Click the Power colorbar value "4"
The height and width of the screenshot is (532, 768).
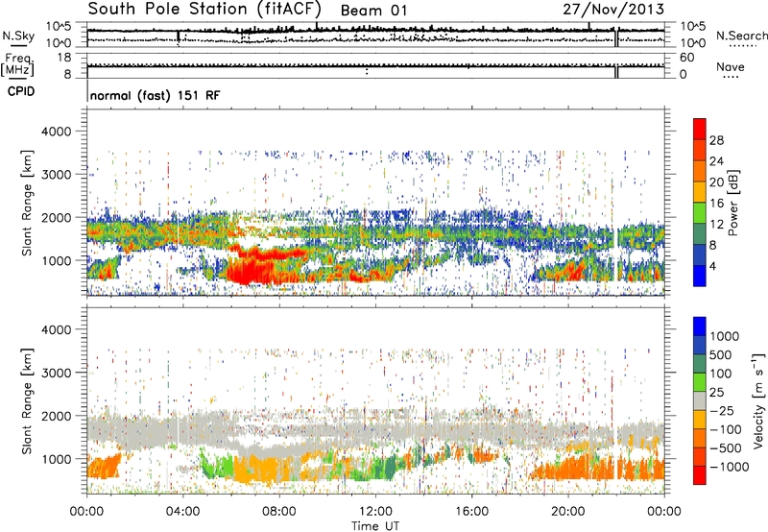click(712, 265)
